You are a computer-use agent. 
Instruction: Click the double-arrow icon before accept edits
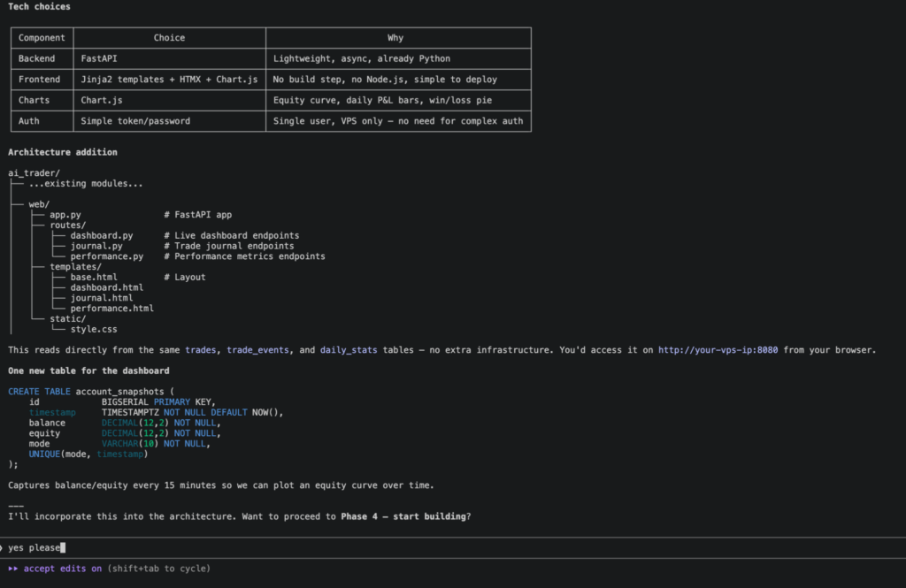coord(13,569)
